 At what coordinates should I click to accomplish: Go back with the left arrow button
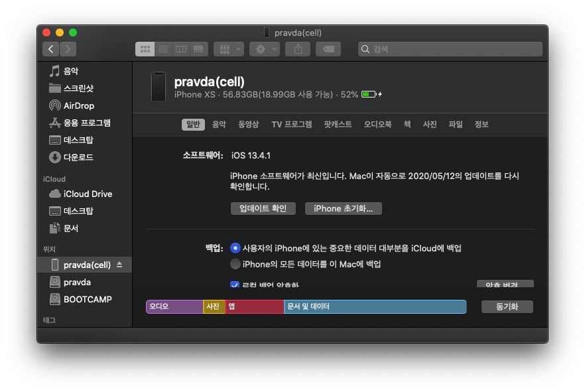click(x=50, y=49)
